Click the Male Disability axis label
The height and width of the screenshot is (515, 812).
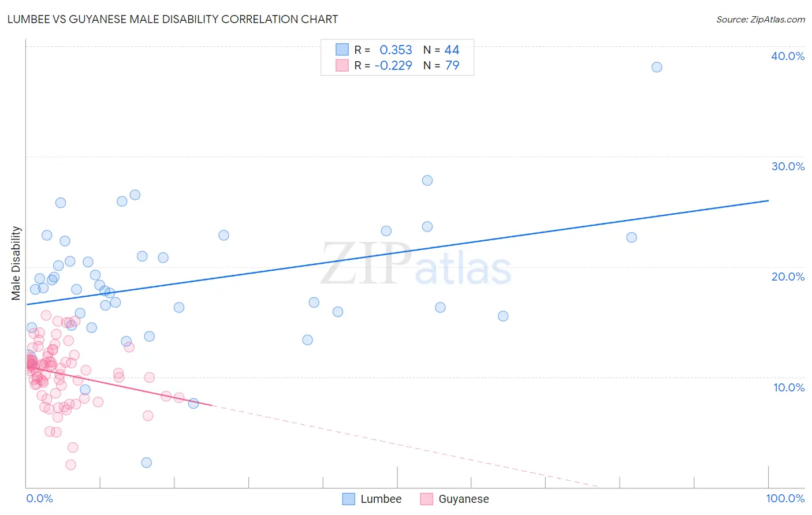[16, 263]
